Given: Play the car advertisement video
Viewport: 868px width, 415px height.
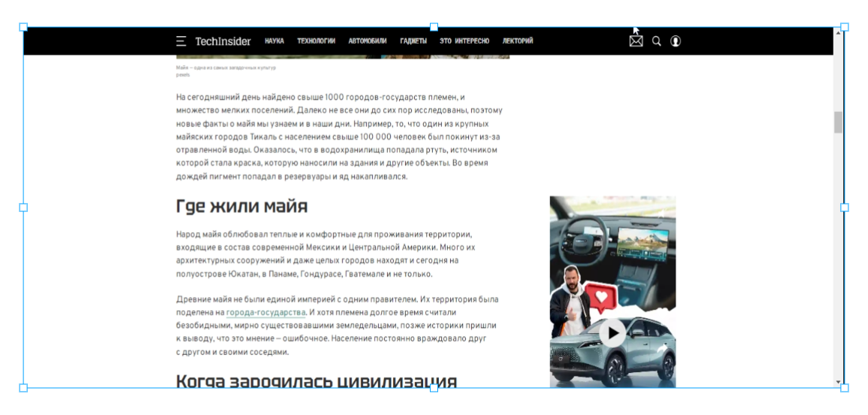Looking at the screenshot, I should point(612,333).
